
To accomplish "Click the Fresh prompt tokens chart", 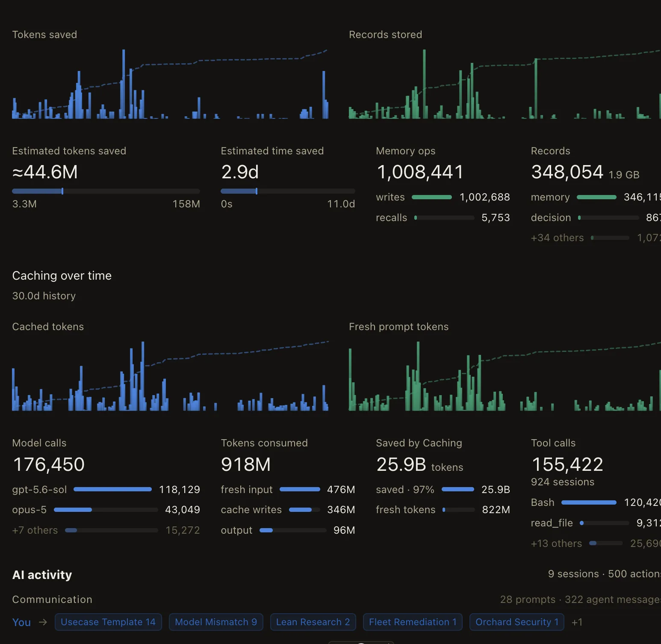I will tap(505, 376).
